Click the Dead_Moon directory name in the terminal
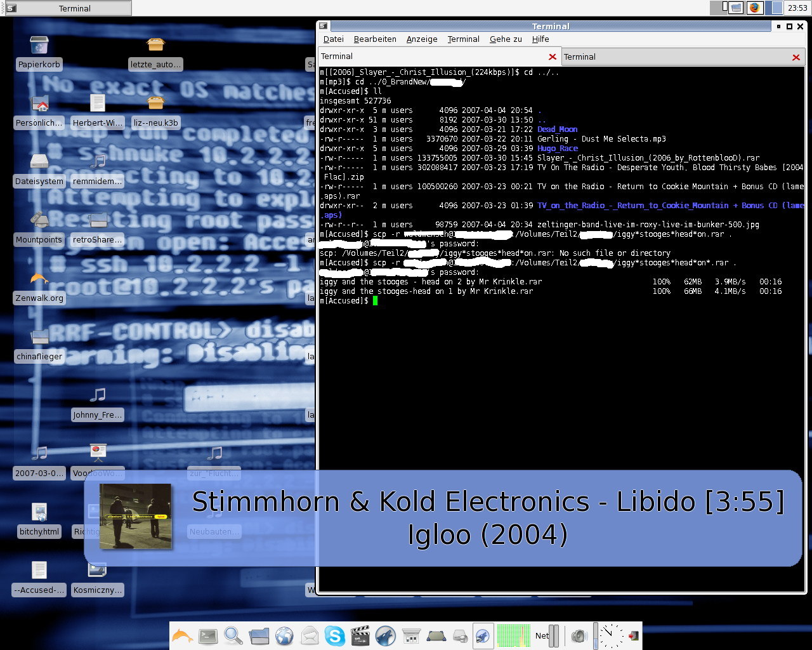 [557, 129]
